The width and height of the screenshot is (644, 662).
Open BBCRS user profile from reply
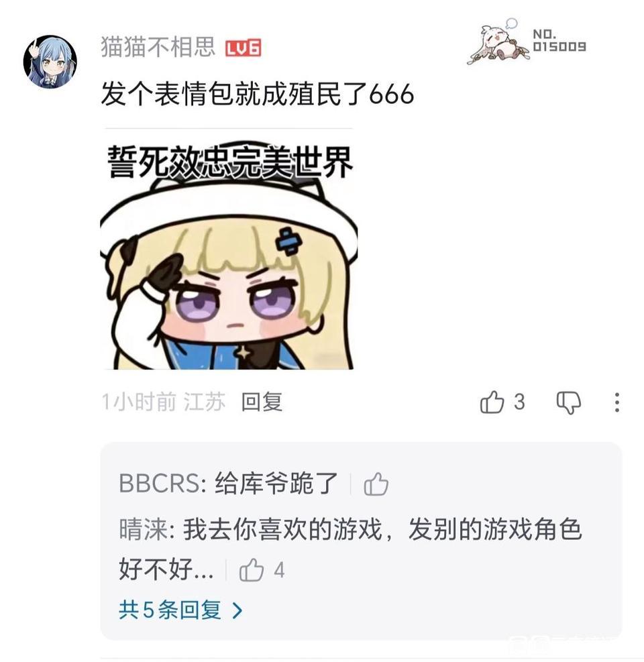[x=159, y=483]
